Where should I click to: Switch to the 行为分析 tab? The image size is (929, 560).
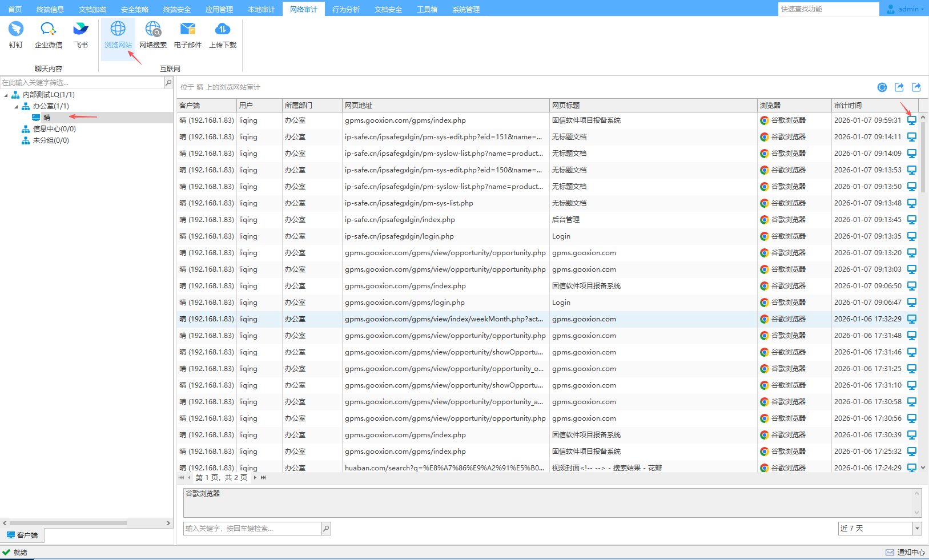point(345,9)
